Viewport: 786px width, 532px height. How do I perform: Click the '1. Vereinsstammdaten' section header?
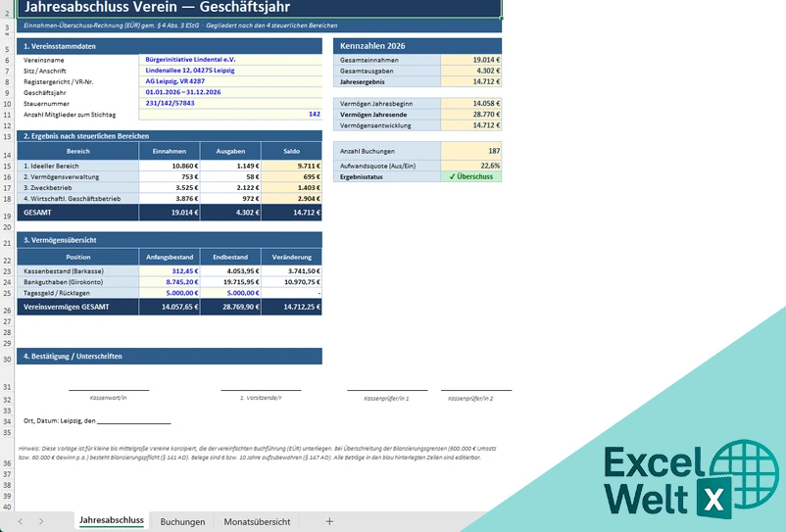pyautogui.click(x=170, y=46)
